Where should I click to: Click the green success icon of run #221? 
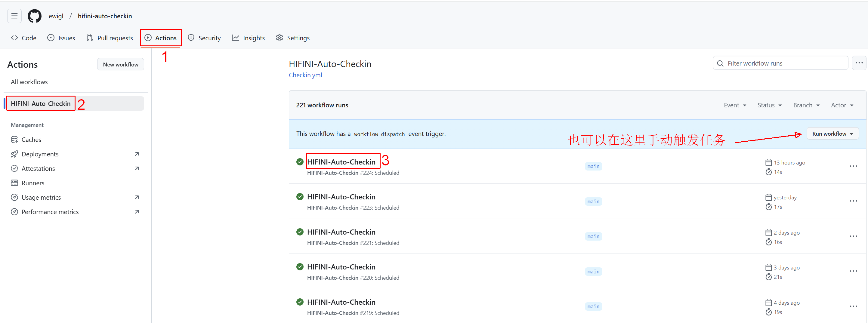click(x=300, y=232)
